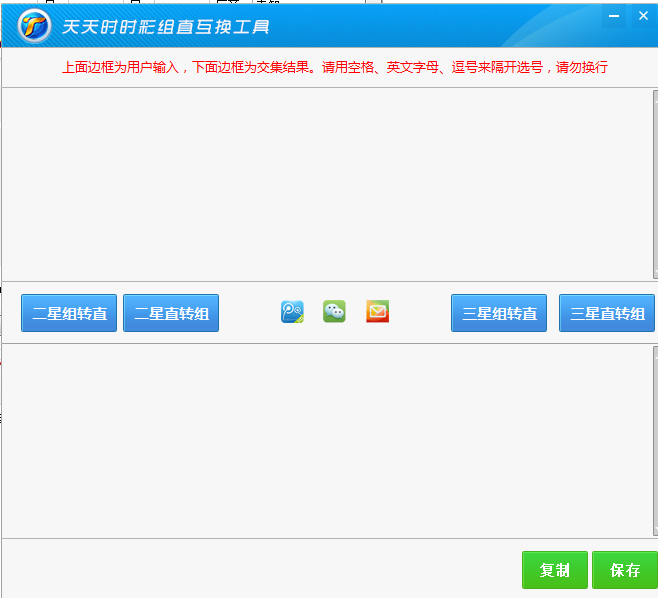Click inside the lower result text box
This screenshot has height=598, width=658.
click(x=327, y=441)
